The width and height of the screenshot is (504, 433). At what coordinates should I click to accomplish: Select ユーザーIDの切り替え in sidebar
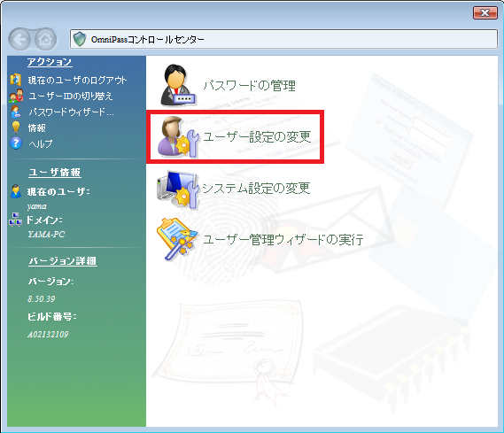[x=70, y=96]
